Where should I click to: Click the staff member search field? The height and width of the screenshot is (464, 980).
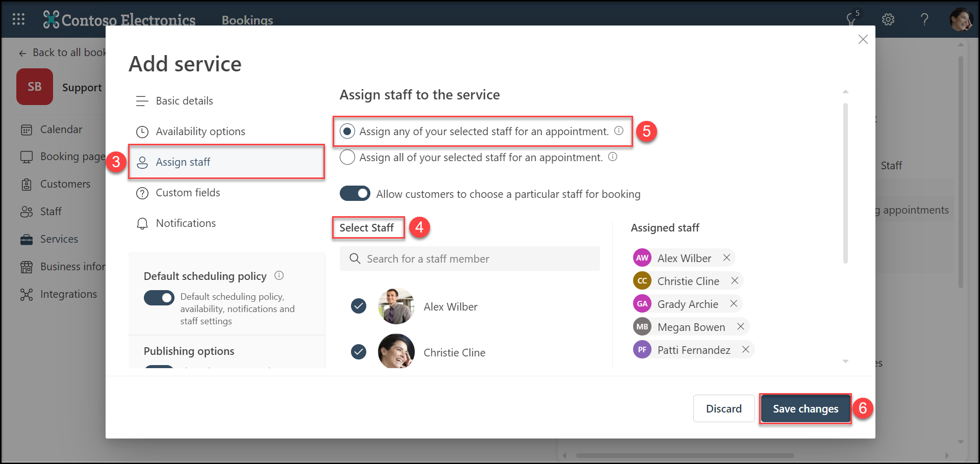tap(469, 259)
